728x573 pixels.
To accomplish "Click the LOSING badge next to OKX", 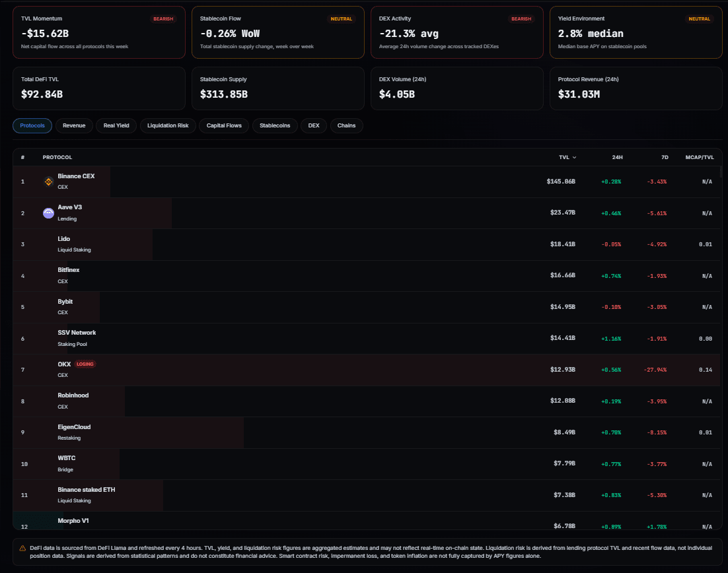I will pyautogui.click(x=85, y=364).
